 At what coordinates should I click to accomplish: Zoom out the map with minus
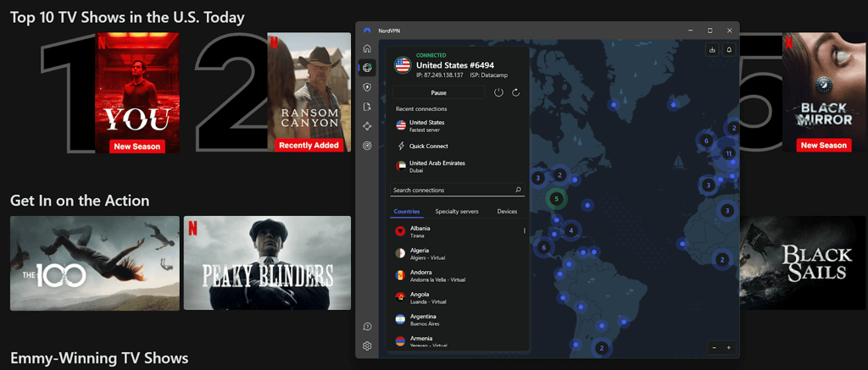pyautogui.click(x=715, y=348)
